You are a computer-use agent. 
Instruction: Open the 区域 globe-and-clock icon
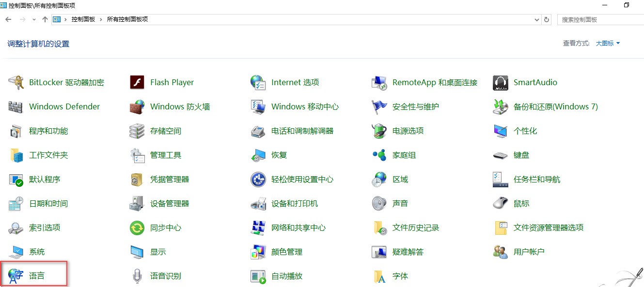coord(379,180)
